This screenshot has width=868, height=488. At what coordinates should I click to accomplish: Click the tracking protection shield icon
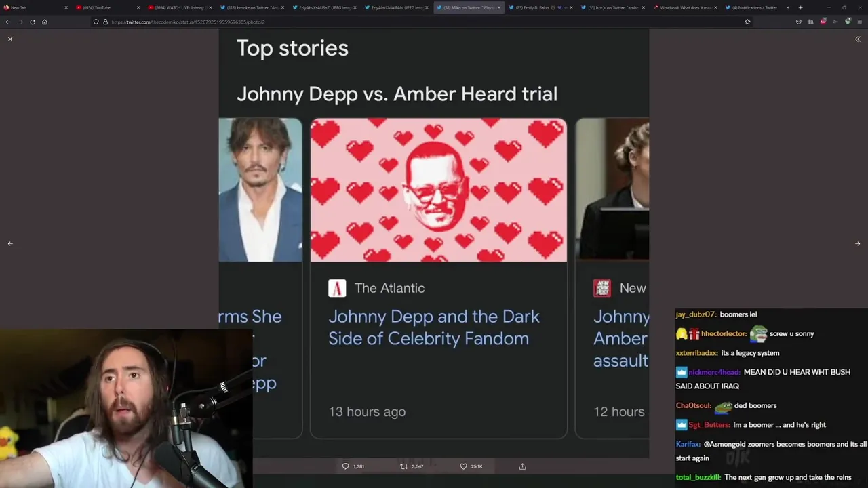click(x=96, y=22)
